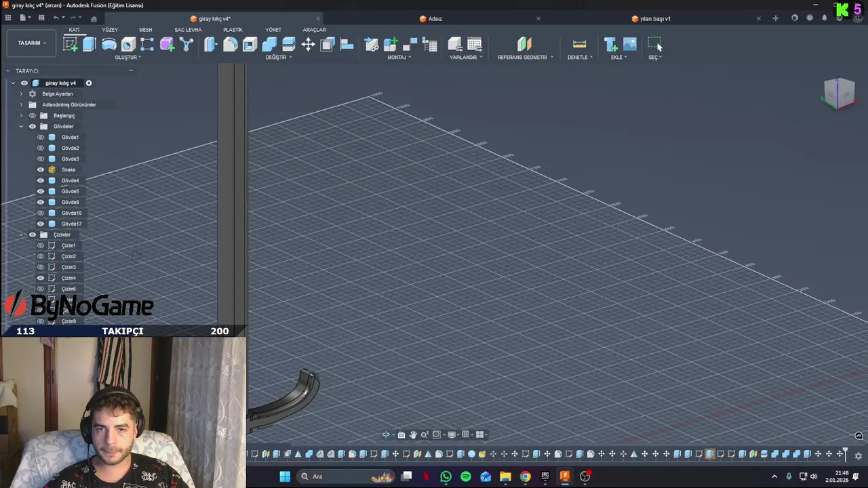Select the Create Form purple cube tool

tap(167, 45)
